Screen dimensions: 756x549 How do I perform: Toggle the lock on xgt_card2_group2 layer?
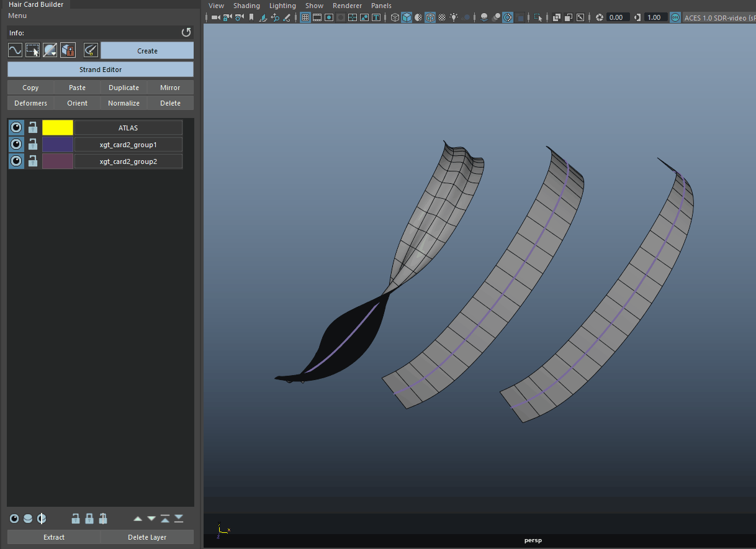point(33,161)
